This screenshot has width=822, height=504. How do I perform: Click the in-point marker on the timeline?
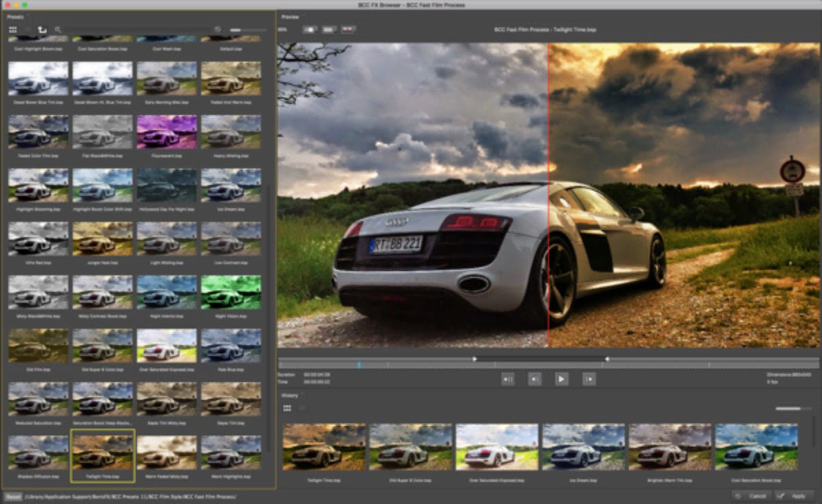point(475,359)
